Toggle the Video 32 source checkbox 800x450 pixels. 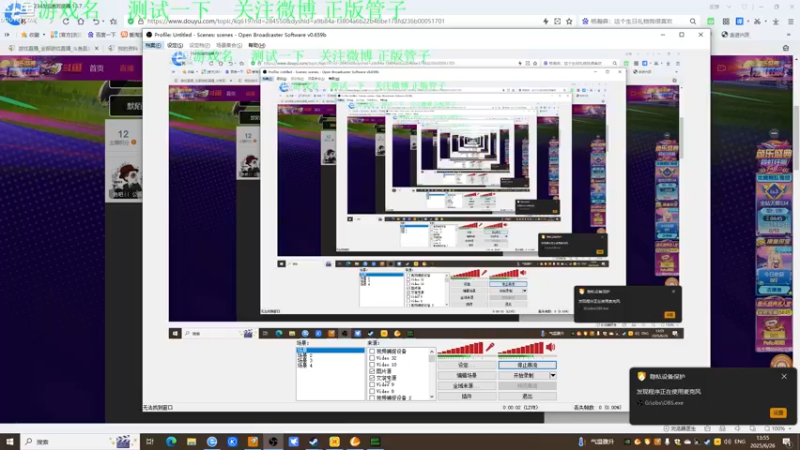[x=372, y=358]
